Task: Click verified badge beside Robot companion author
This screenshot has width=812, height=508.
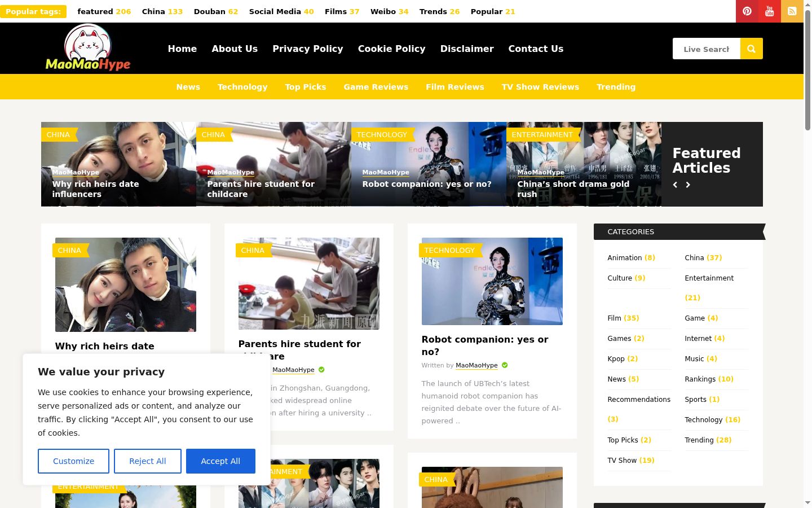Action: (x=505, y=365)
